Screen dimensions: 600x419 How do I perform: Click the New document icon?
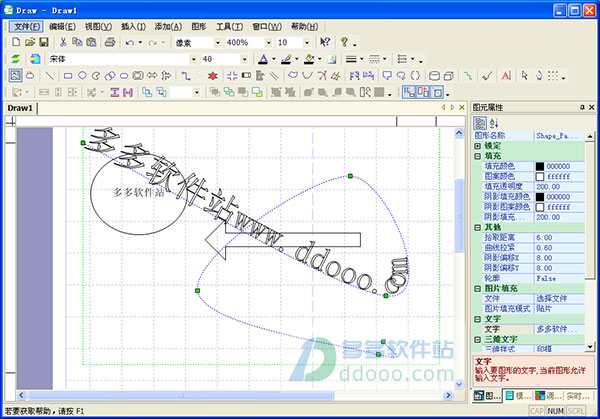point(16,42)
